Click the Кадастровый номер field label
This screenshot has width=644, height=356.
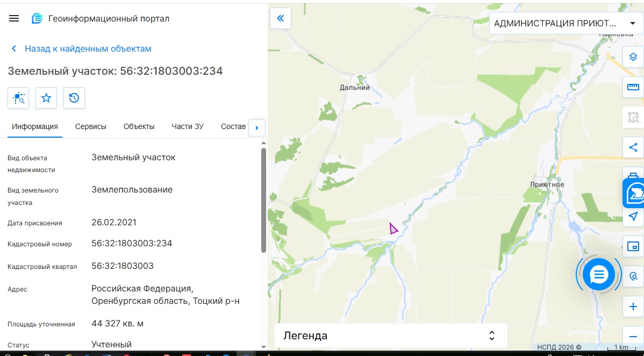[40, 244]
